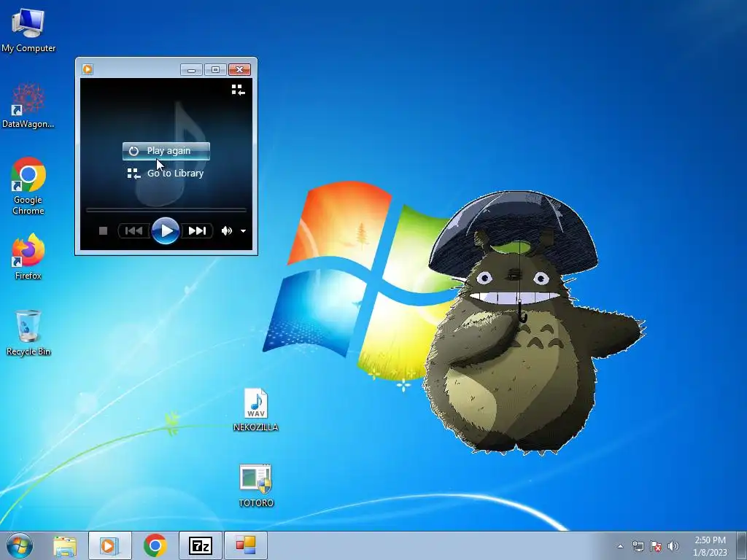
Task: Select Google Chrome desktop shortcut
Action: tap(28, 186)
